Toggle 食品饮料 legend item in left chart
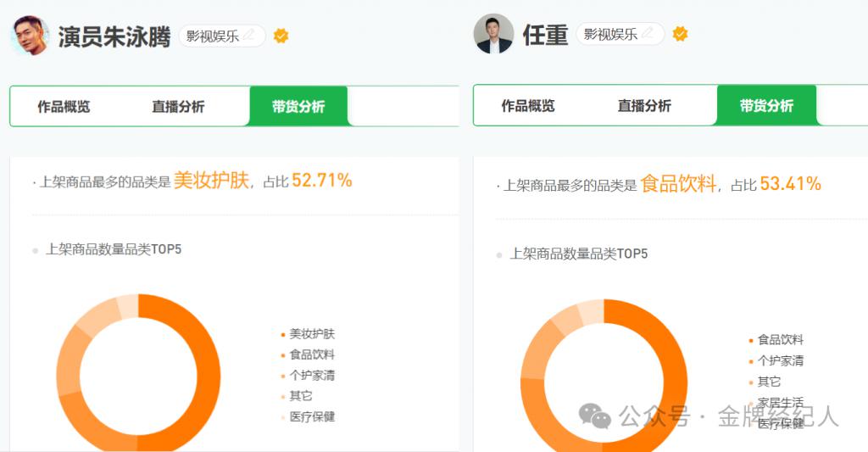 point(312,354)
